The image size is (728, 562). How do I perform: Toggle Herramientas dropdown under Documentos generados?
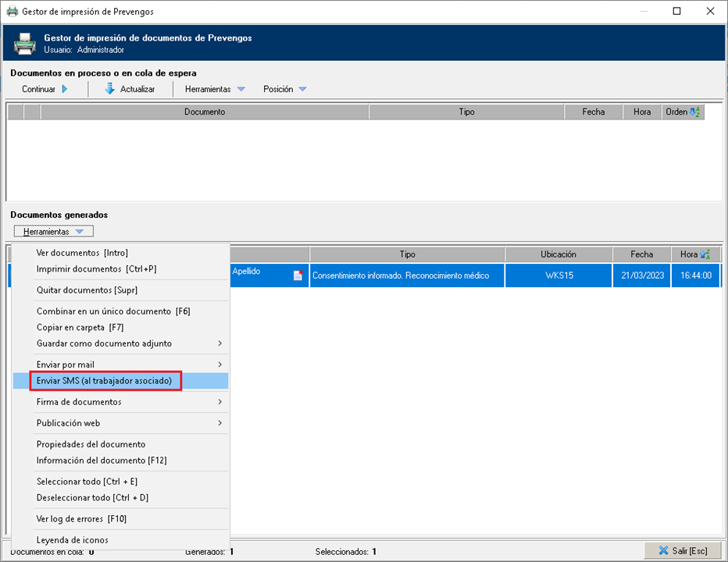coord(53,232)
